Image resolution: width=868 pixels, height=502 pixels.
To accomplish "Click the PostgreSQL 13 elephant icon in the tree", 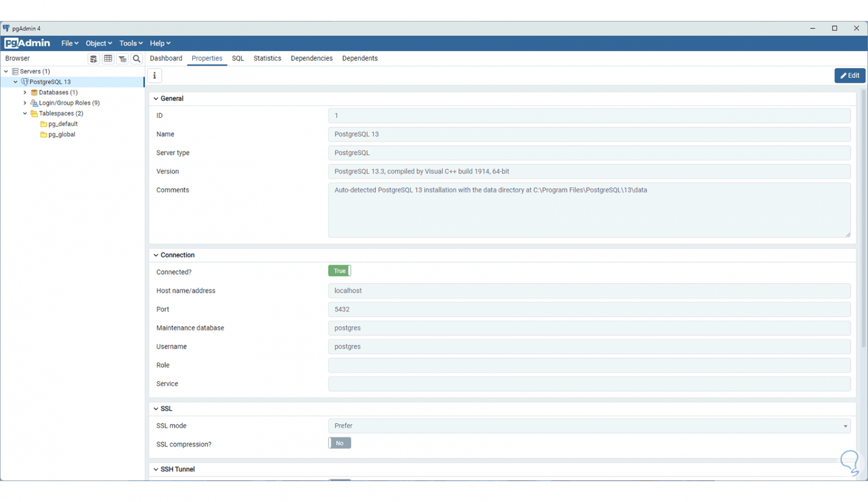I will [25, 82].
